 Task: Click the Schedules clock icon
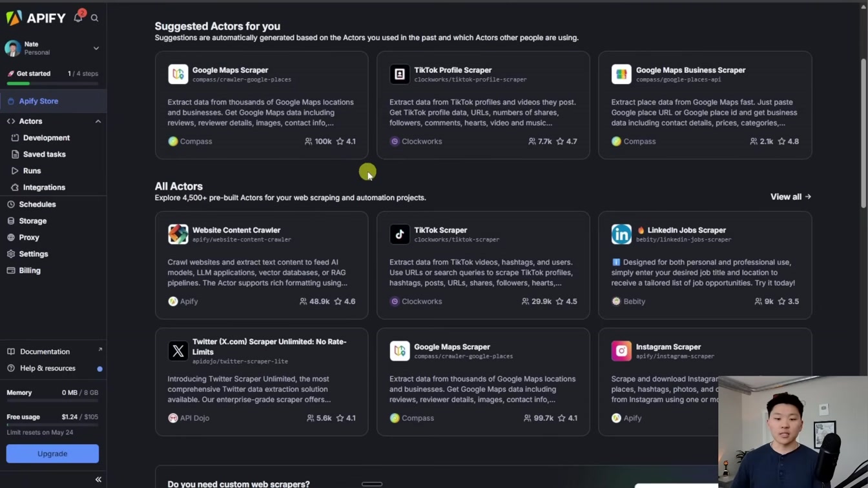point(11,204)
